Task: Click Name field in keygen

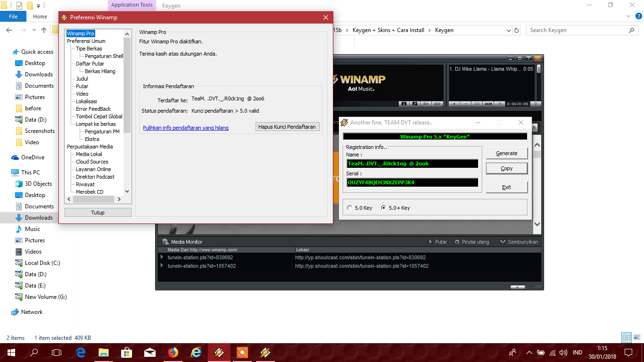Action: pos(412,164)
